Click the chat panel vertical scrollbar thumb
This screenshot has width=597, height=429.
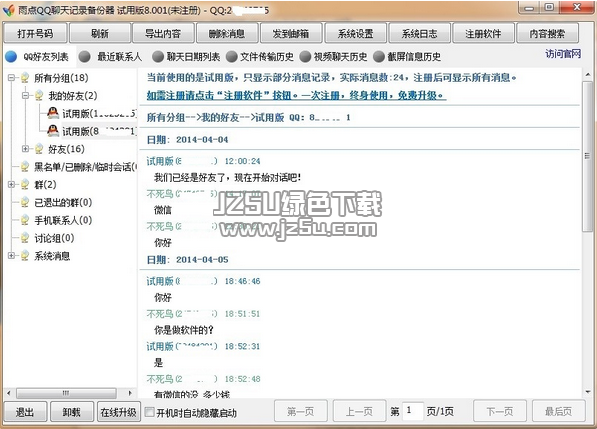click(587, 156)
